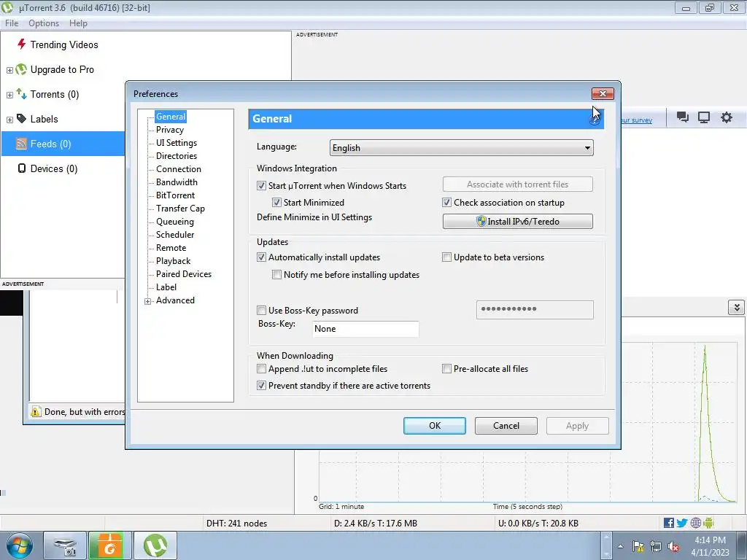Viewport: 747px width, 560px height.
Task: Click OK in Preferences dialog
Action: click(x=435, y=426)
